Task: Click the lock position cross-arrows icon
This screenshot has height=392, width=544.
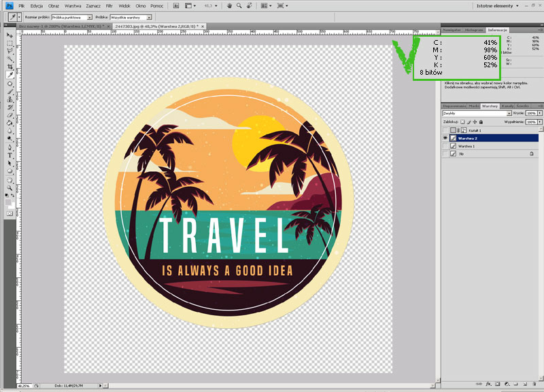Action: point(474,122)
